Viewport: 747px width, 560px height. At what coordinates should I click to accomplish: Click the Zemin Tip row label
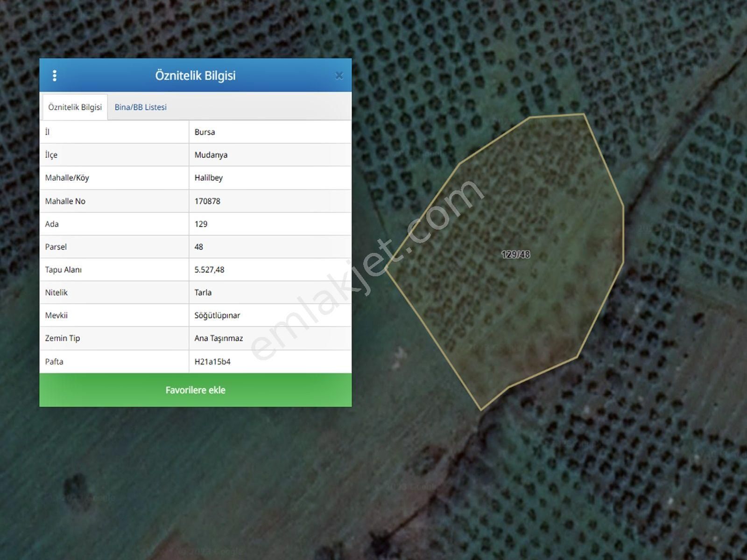[x=63, y=338]
